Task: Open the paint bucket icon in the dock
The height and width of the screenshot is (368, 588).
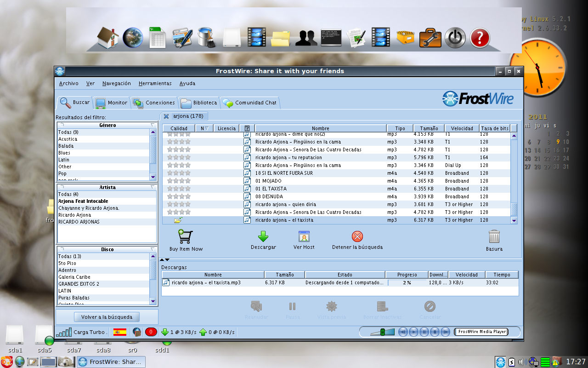Action: [x=207, y=37]
